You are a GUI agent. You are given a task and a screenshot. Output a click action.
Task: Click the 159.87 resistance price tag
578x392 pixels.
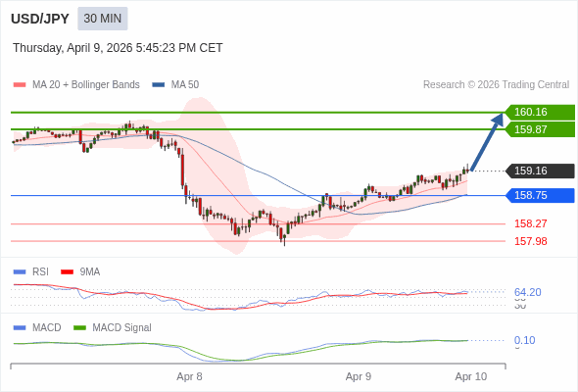[x=540, y=129]
